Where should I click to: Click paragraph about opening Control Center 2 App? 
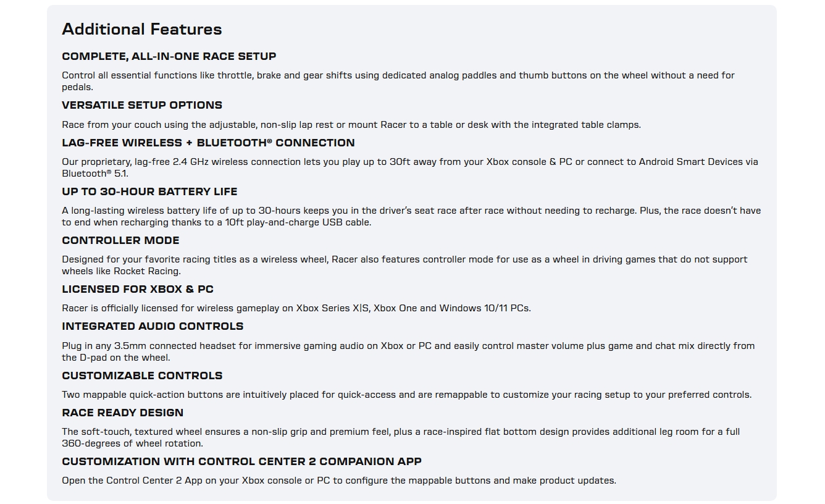tap(339, 481)
